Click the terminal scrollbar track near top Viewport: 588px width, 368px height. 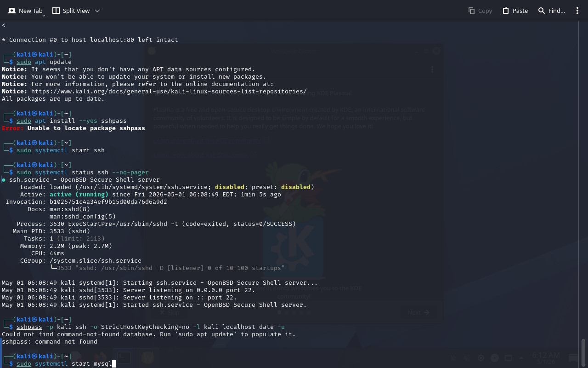(583, 46)
